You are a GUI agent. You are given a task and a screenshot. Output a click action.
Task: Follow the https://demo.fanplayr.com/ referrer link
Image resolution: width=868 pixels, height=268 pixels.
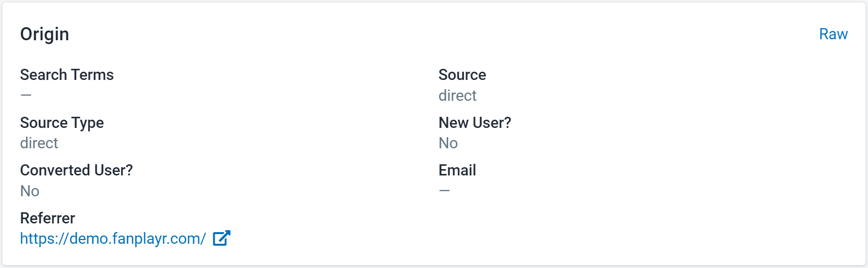(113, 238)
